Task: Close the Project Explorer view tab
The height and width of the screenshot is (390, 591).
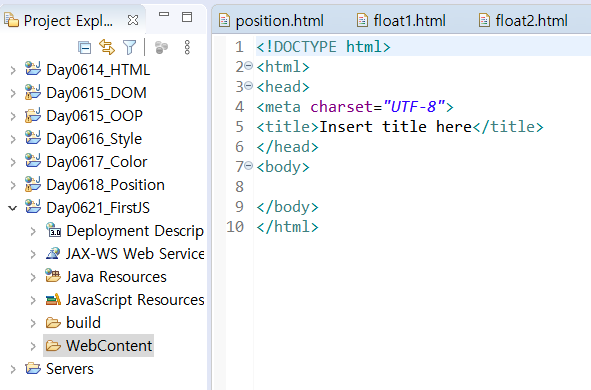Action: tap(133, 20)
